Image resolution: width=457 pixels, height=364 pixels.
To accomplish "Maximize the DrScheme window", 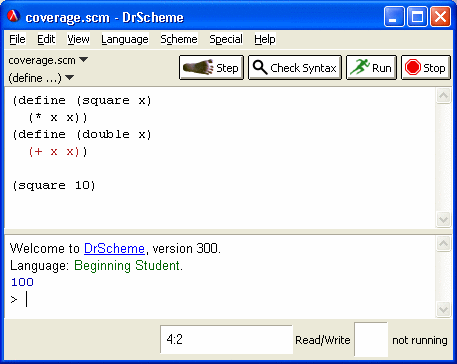I will [417, 17].
